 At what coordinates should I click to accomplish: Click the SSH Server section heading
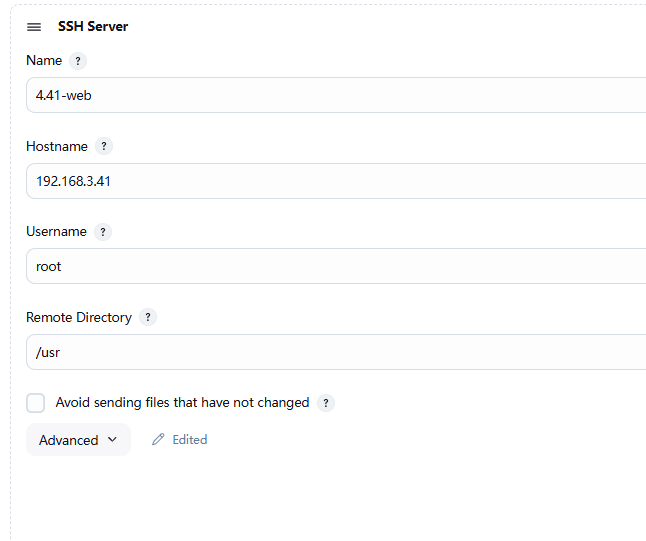pos(93,27)
